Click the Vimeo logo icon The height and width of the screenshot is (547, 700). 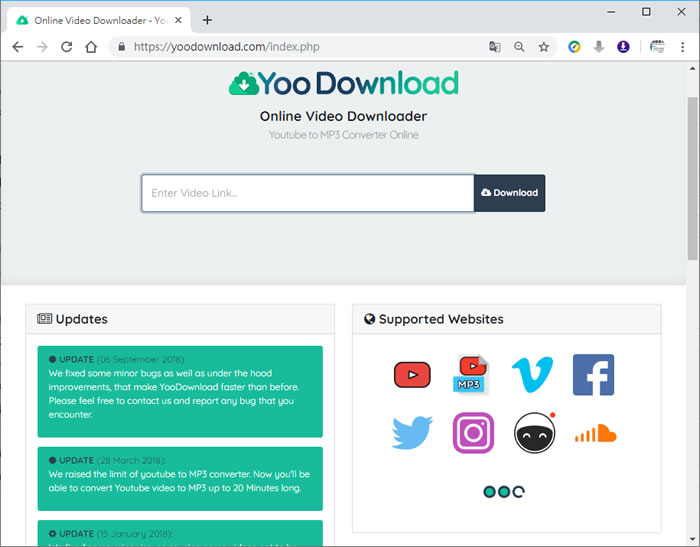532,375
